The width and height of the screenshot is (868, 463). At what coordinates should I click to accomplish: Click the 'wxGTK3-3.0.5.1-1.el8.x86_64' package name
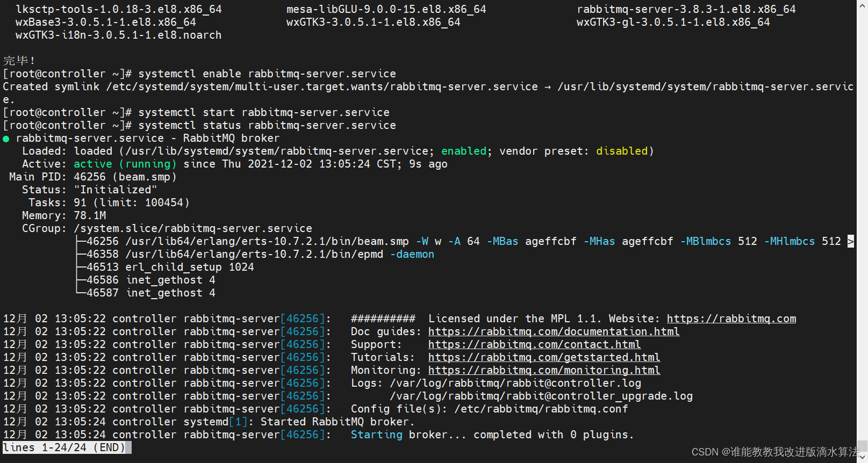pyautogui.click(x=374, y=22)
